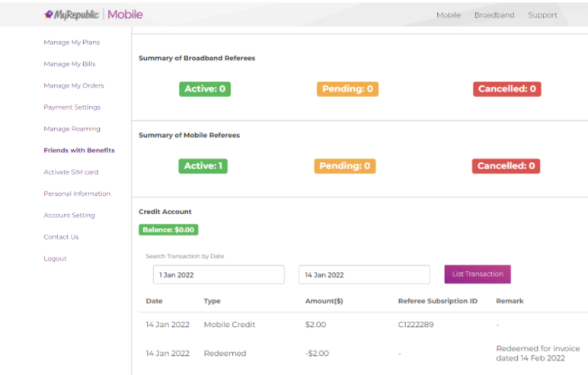Click the Amount($) column header
The height and width of the screenshot is (375, 588).
(324, 301)
